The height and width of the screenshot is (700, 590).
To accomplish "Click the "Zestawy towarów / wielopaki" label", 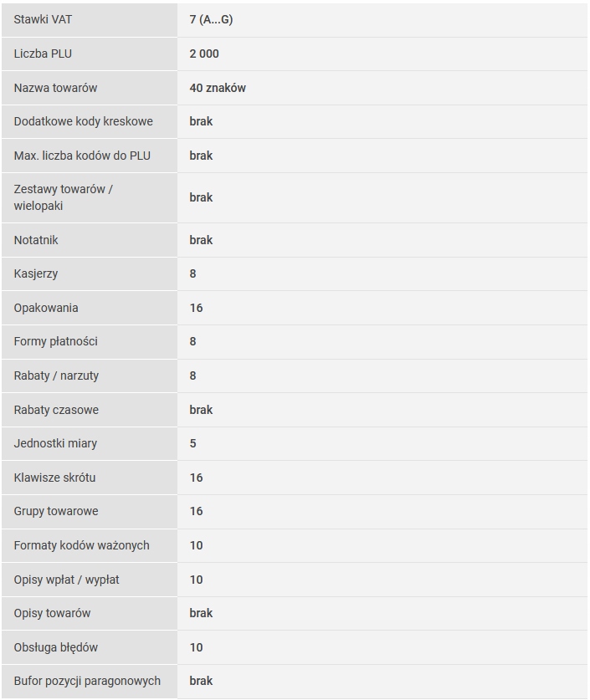I will click(x=63, y=197).
